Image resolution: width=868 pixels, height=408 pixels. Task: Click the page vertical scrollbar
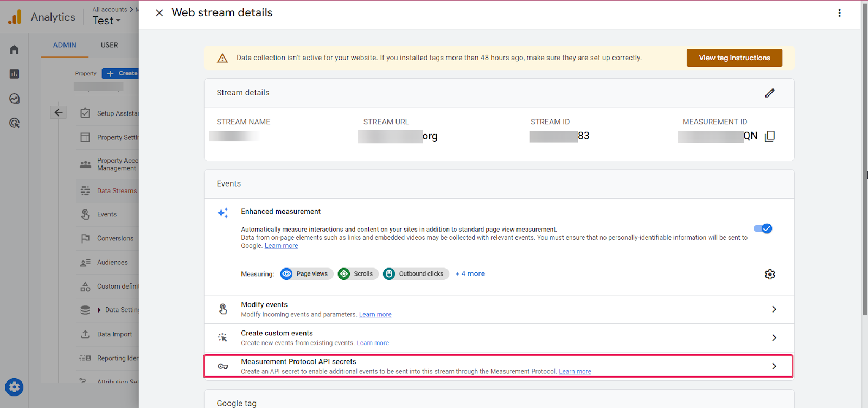tap(865, 163)
